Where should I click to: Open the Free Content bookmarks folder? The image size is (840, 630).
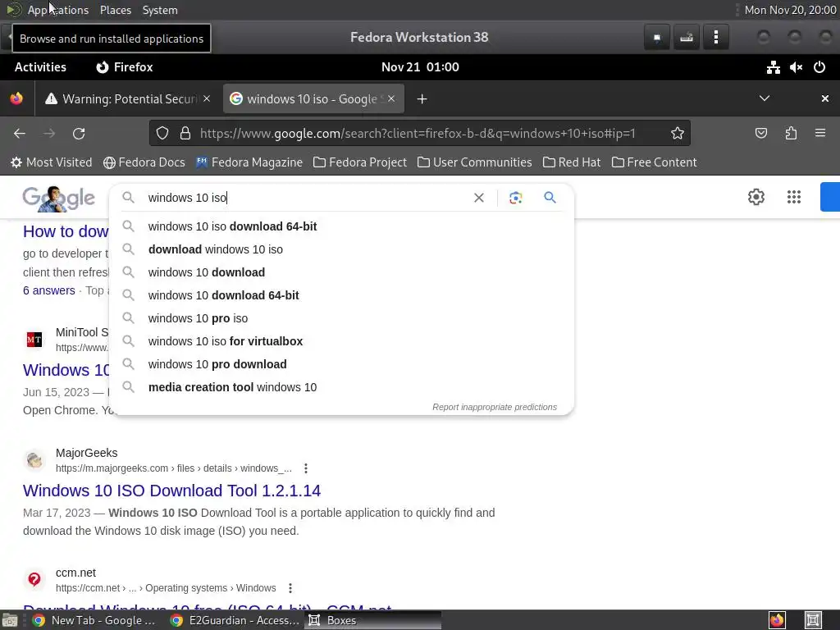(x=654, y=162)
